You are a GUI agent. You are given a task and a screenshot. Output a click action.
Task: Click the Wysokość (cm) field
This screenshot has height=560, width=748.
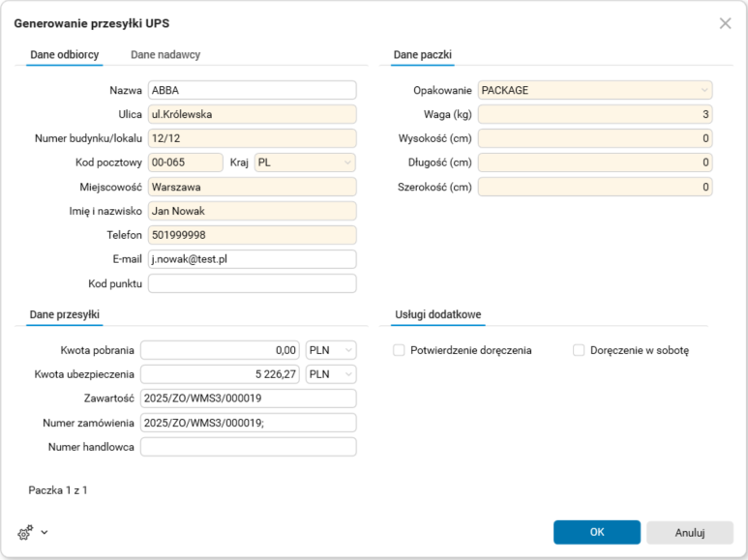coord(595,138)
